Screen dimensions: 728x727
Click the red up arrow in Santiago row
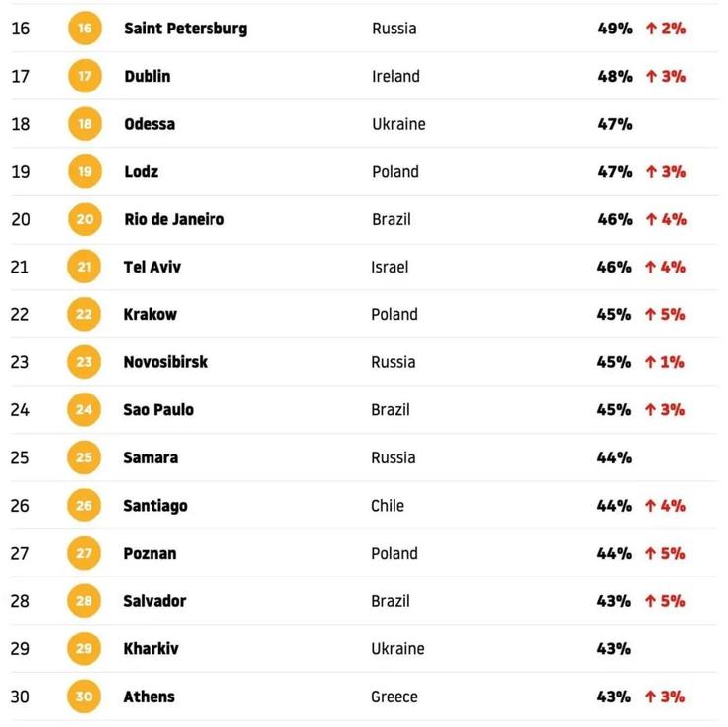650,506
